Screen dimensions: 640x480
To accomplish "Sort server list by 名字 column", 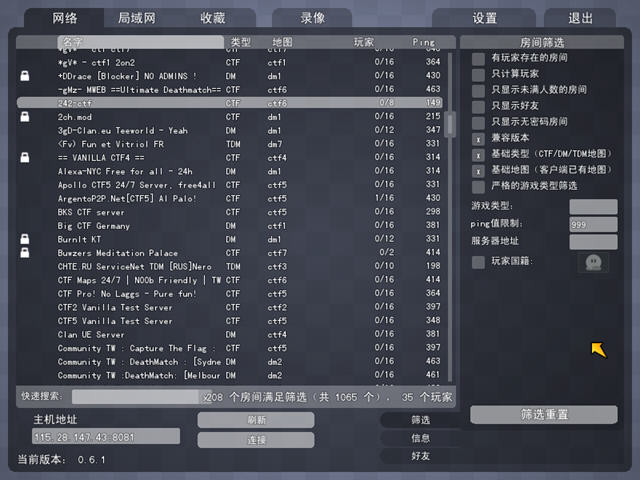I will point(140,42).
